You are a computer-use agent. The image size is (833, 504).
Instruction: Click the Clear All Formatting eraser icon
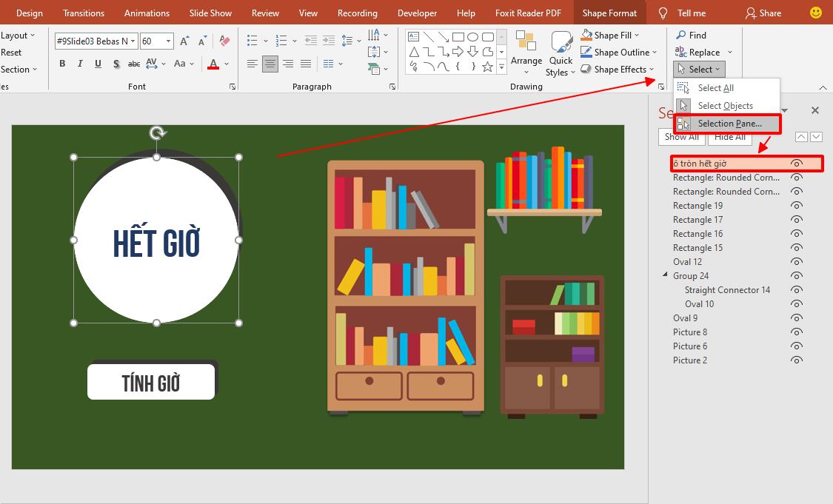pyautogui.click(x=225, y=41)
